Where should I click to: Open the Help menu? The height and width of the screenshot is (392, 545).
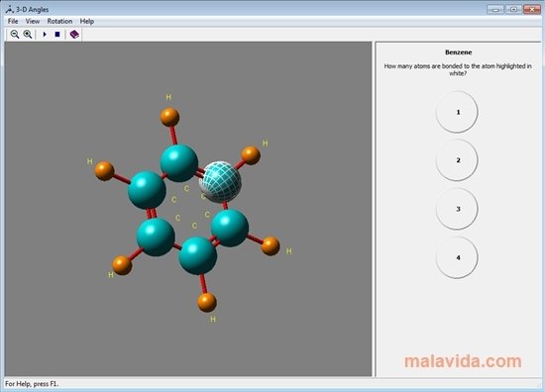pos(87,21)
